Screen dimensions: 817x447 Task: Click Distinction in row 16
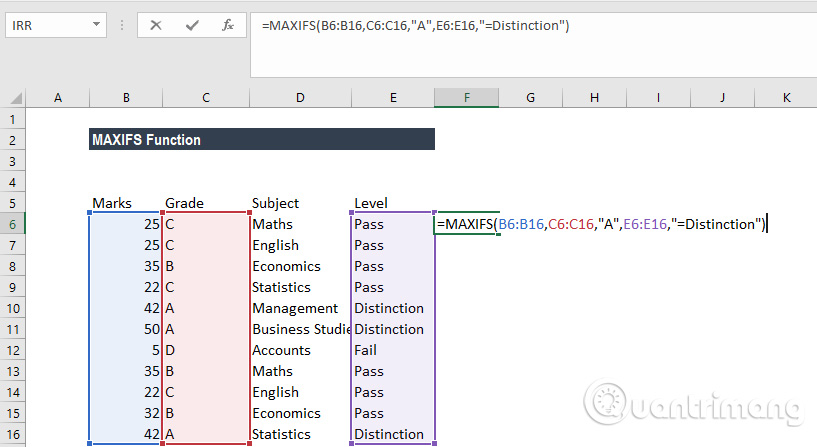[x=393, y=434]
